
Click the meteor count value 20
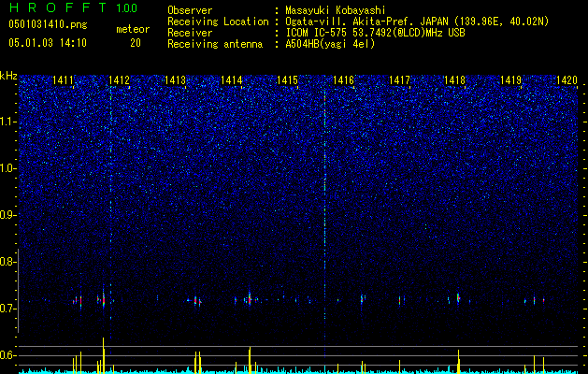[136, 43]
